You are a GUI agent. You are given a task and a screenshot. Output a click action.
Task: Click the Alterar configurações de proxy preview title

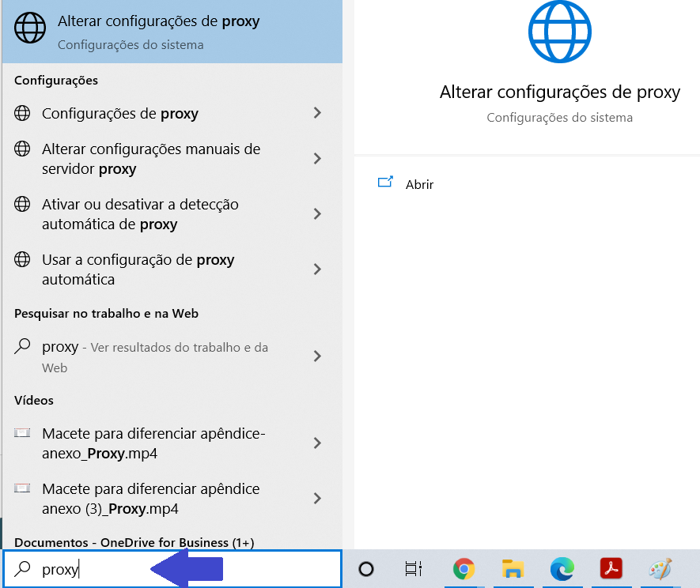[560, 92]
